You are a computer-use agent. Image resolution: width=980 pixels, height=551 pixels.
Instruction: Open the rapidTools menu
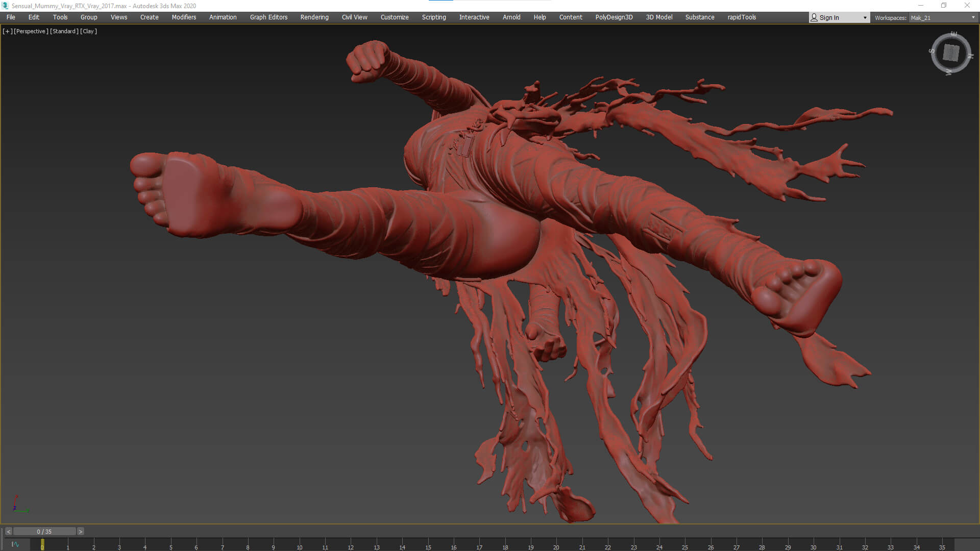point(742,17)
